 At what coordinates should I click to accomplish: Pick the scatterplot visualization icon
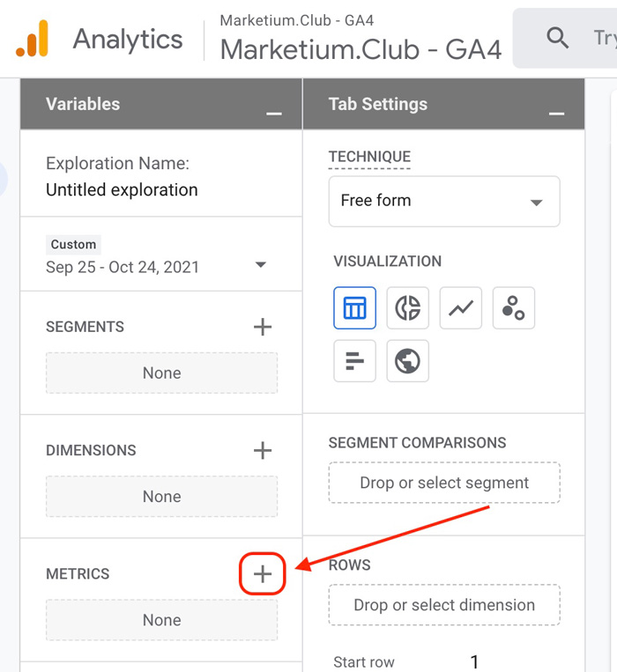pos(513,308)
